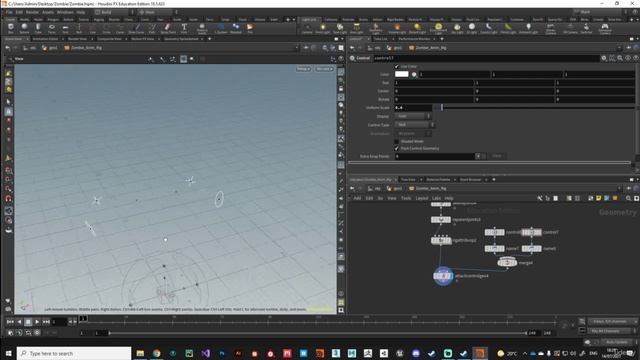Open the Tools menu in network editor

406,198
